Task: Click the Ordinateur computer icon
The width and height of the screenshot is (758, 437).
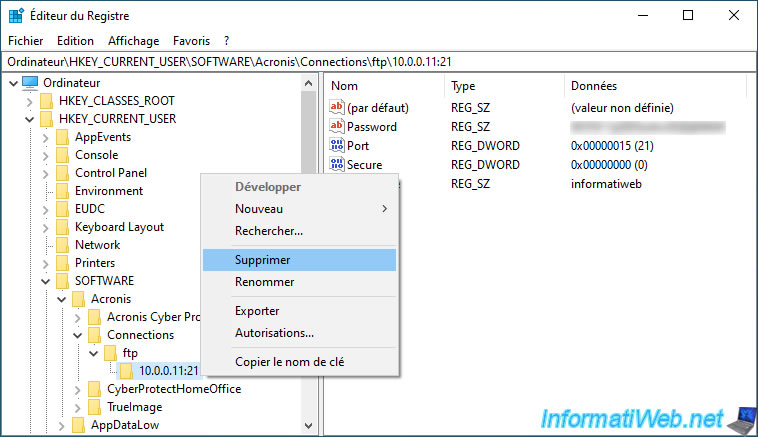Action: [30, 83]
